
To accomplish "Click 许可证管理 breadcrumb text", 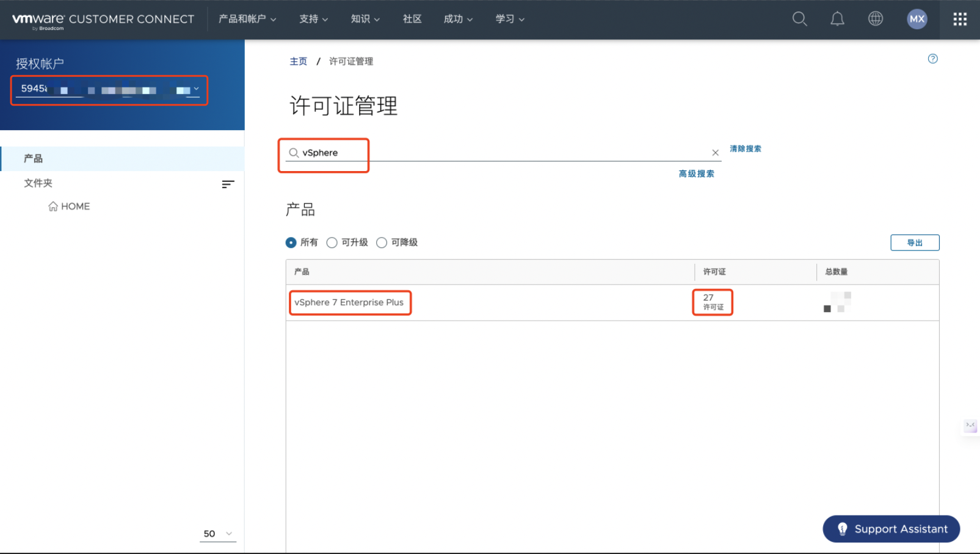I will (351, 61).
